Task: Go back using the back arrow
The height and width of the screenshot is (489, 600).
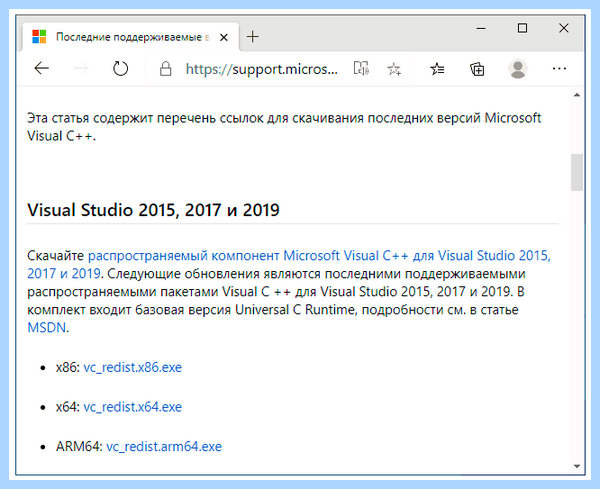Action: [x=41, y=68]
